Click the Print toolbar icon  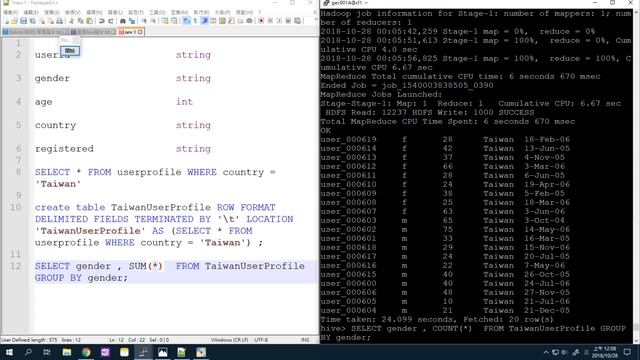(x=60, y=21)
